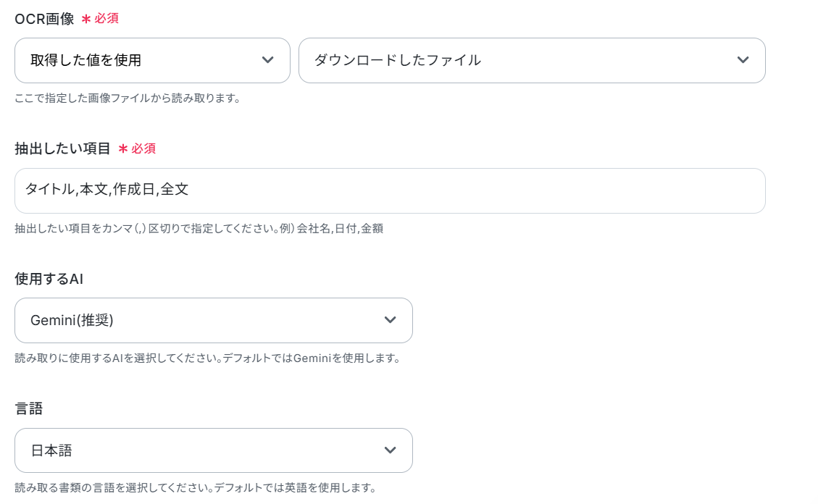Click the hint デフォルトではGeminiを使用します
The width and height of the screenshot is (818, 504).
pyautogui.click(x=207, y=358)
